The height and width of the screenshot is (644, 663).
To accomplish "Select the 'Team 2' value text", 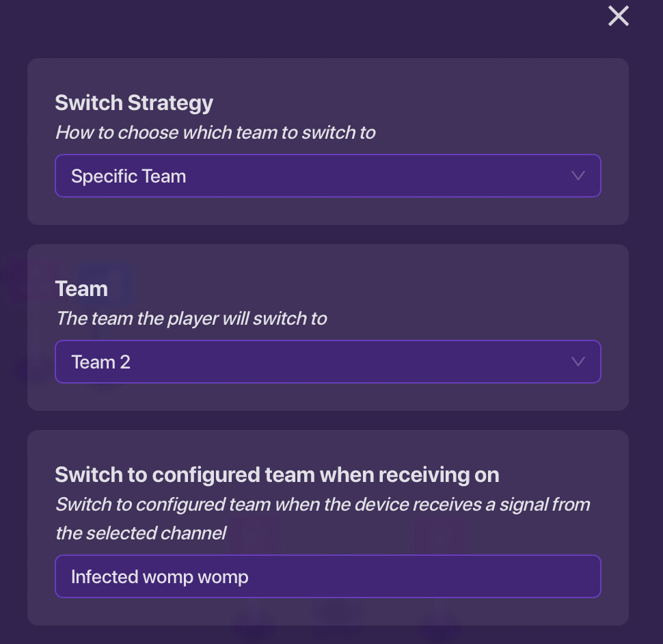I will tap(100, 362).
